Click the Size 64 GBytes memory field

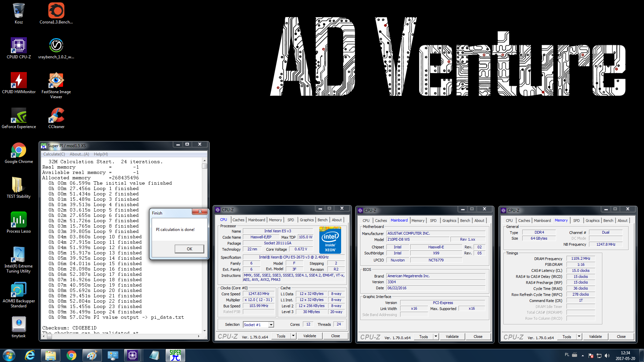click(x=539, y=239)
